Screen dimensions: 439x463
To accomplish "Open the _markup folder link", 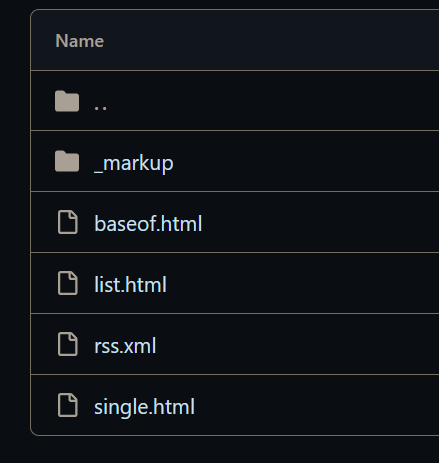I will 134,164.
